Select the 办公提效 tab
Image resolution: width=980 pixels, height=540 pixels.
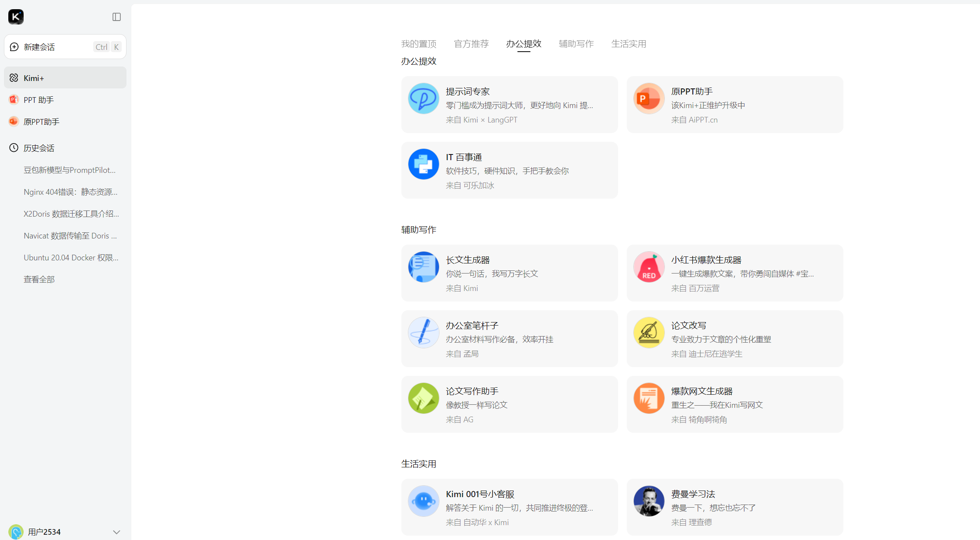pos(523,44)
